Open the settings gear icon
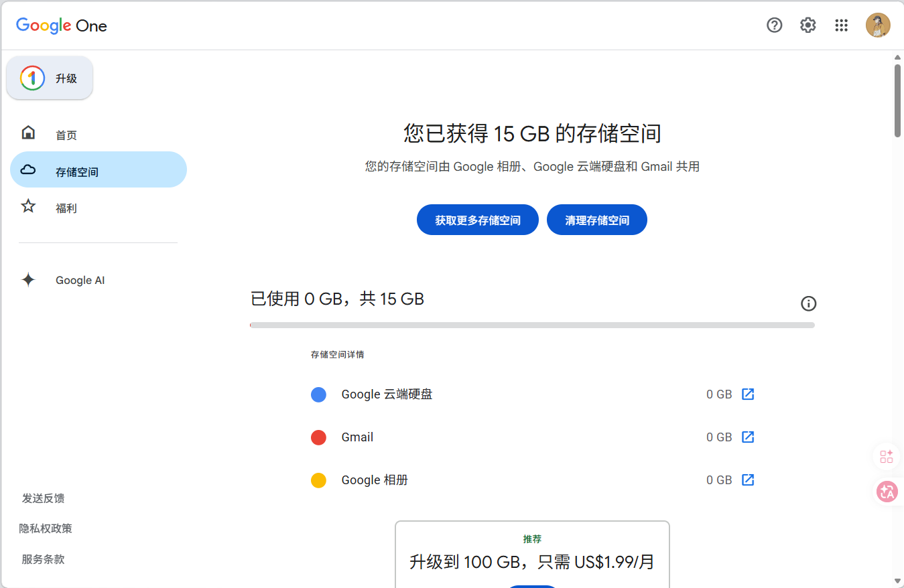Screen dimensions: 904x588 [808, 25]
